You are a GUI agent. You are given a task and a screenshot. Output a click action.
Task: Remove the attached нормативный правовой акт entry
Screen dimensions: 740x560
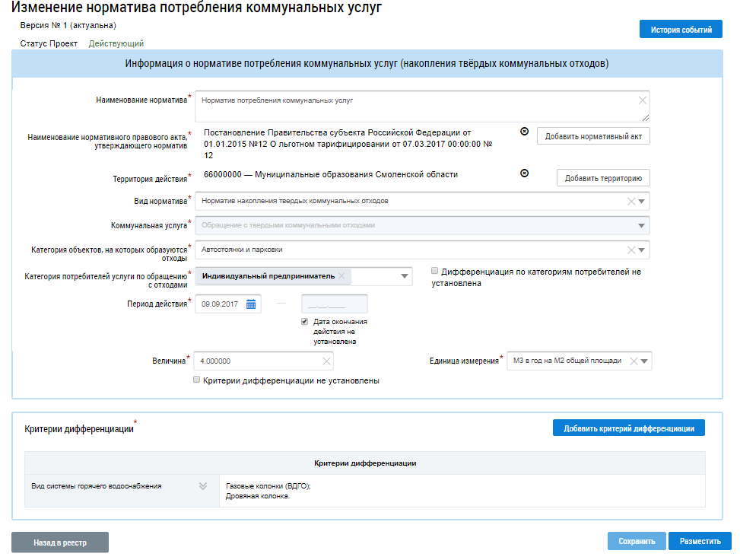click(x=524, y=132)
